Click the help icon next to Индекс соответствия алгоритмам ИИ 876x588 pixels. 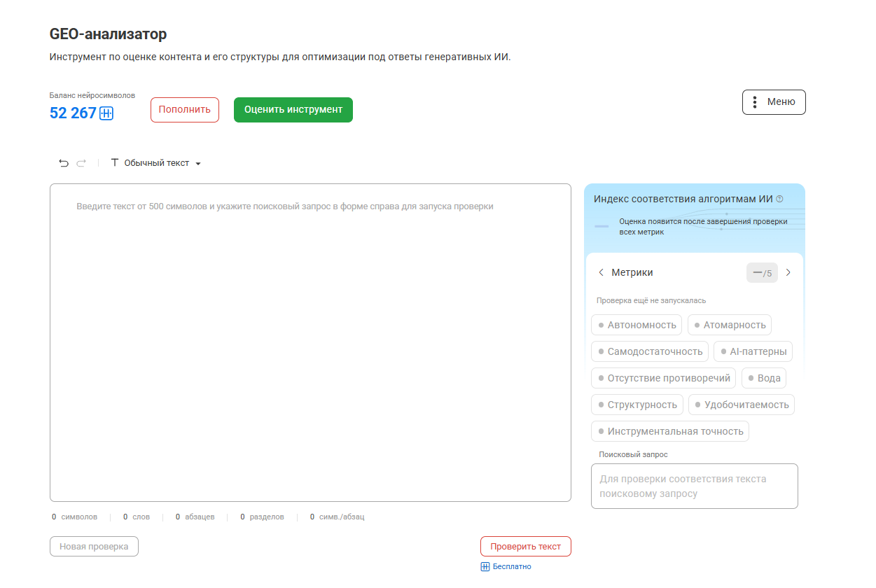pyautogui.click(x=780, y=199)
